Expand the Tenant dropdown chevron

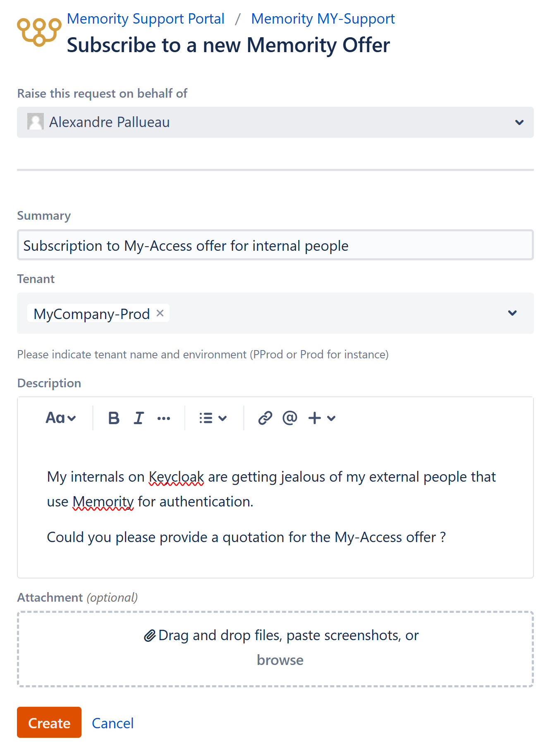coord(512,313)
